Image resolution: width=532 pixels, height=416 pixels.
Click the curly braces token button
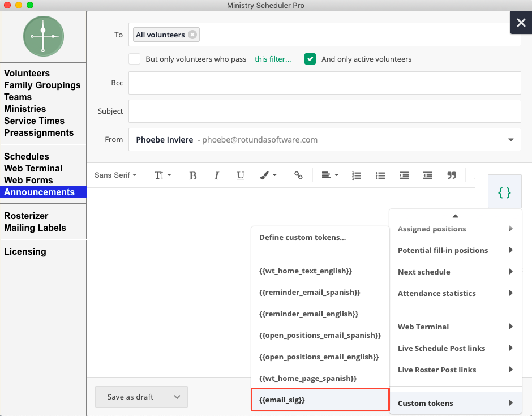(x=504, y=192)
